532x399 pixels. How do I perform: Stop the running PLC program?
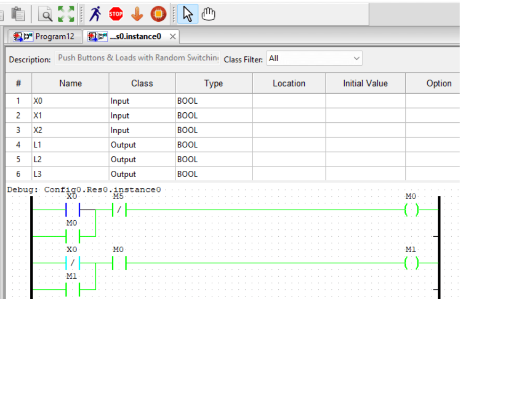click(x=115, y=14)
